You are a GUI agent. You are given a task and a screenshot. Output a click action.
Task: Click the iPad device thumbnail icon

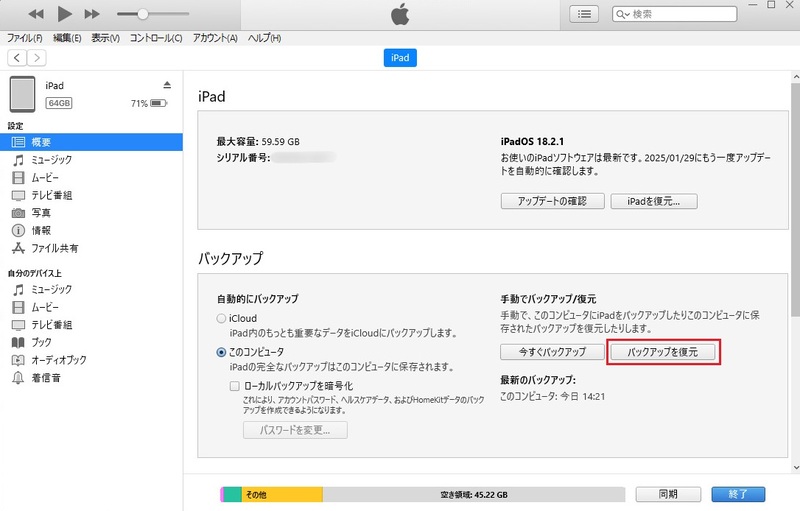(22, 94)
